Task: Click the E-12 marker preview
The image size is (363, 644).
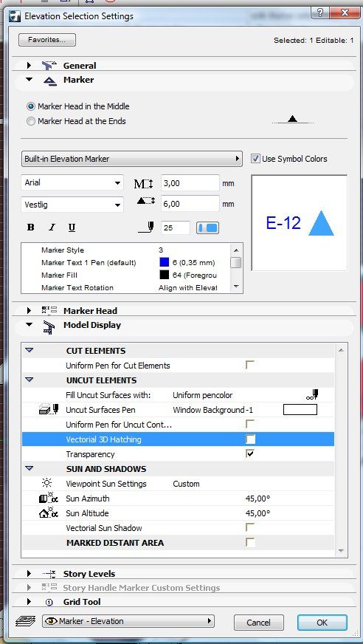Action: pos(300,222)
